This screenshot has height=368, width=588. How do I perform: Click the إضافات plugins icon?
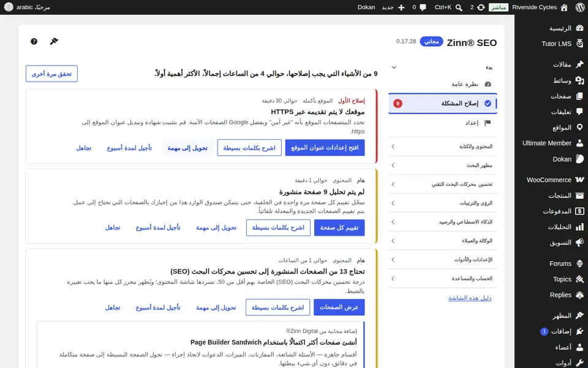579,332
